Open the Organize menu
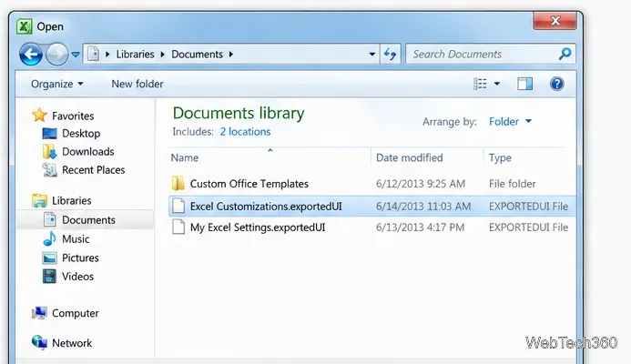Image resolution: width=631 pixels, height=364 pixels. 56,84
